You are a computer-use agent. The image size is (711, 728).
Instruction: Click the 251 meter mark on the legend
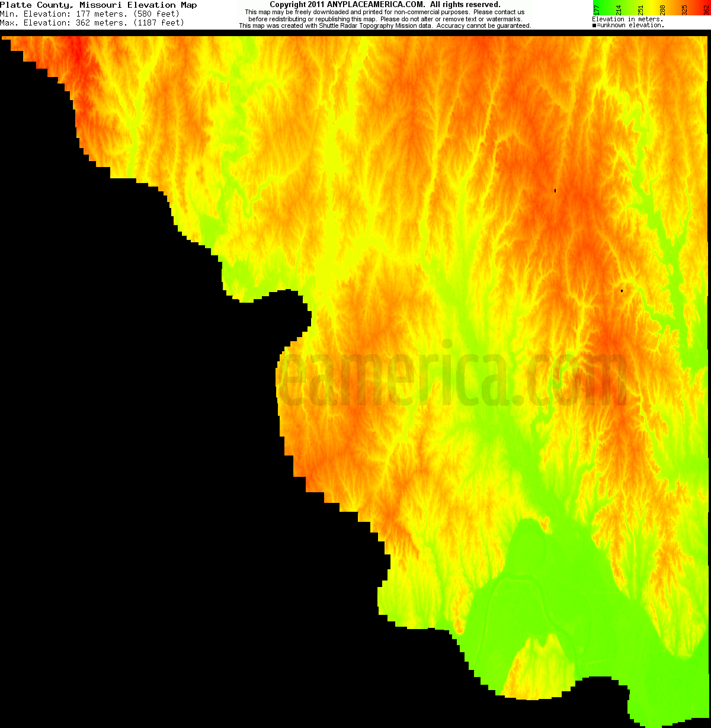[x=640, y=9]
